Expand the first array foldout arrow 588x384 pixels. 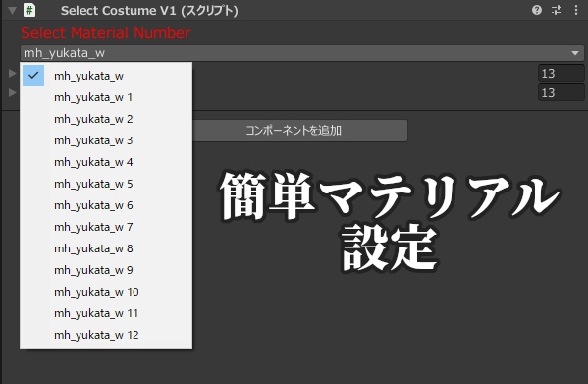click(x=13, y=73)
